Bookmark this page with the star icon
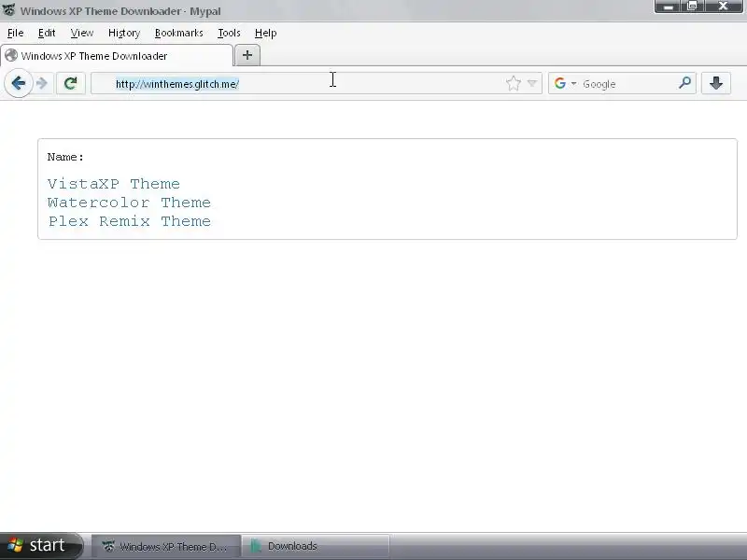 point(513,83)
